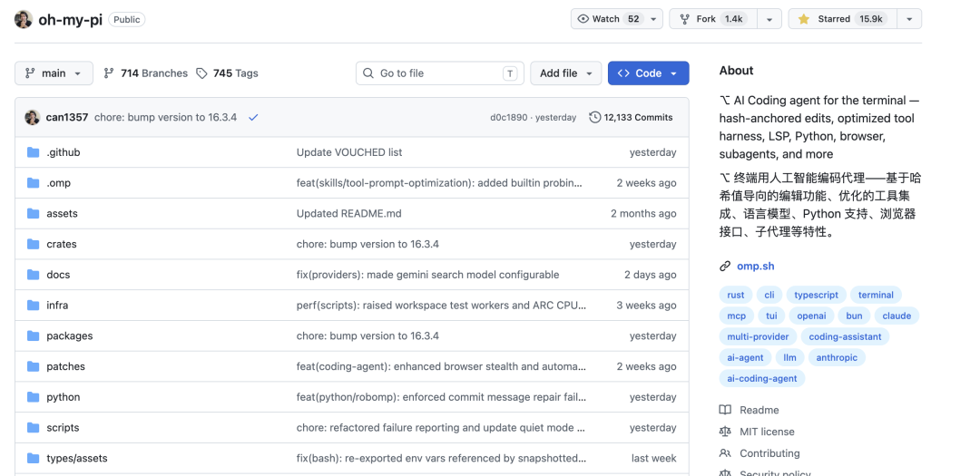Open the Contributing sidebar link
The width and height of the screenshot is (980, 476).
[769, 453]
